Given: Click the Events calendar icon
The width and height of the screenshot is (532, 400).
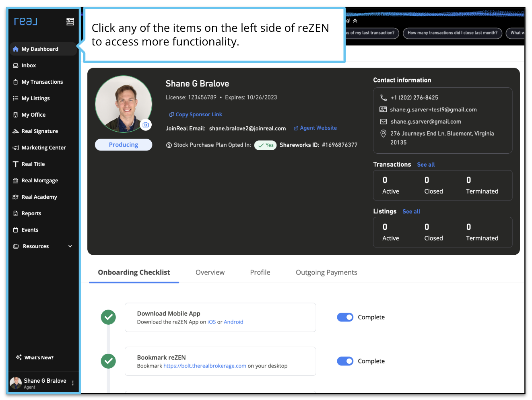Looking at the screenshot, I should (x=16, y=230).
